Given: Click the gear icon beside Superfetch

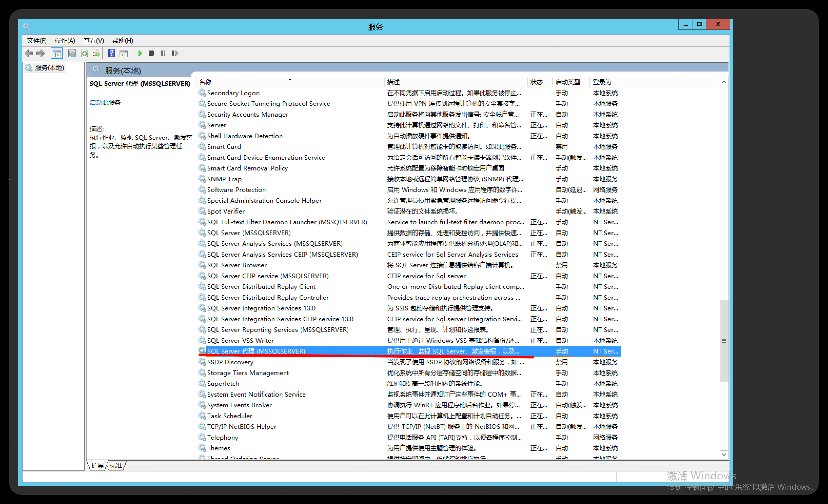Looking at the screenshot, I should (x=202, y=383).
